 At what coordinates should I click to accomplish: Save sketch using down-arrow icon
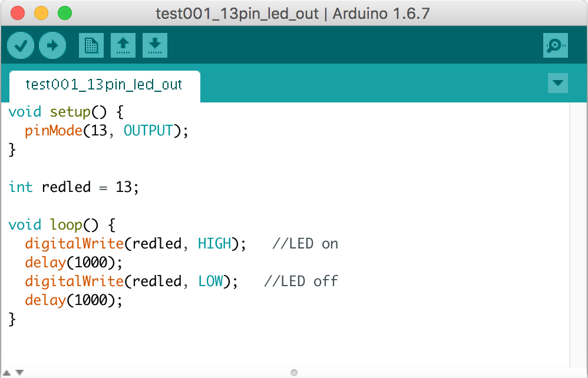pyautogui.click(x=155, y=45)
